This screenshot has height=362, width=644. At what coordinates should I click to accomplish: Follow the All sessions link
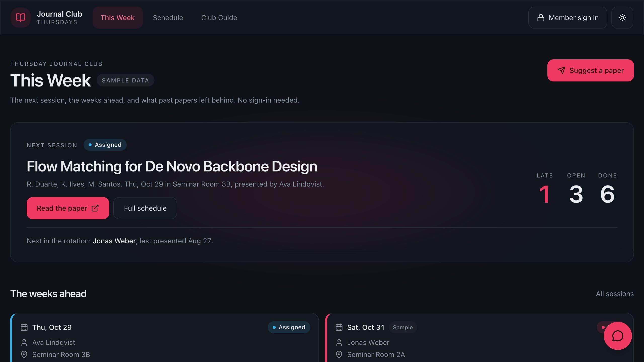615,294
